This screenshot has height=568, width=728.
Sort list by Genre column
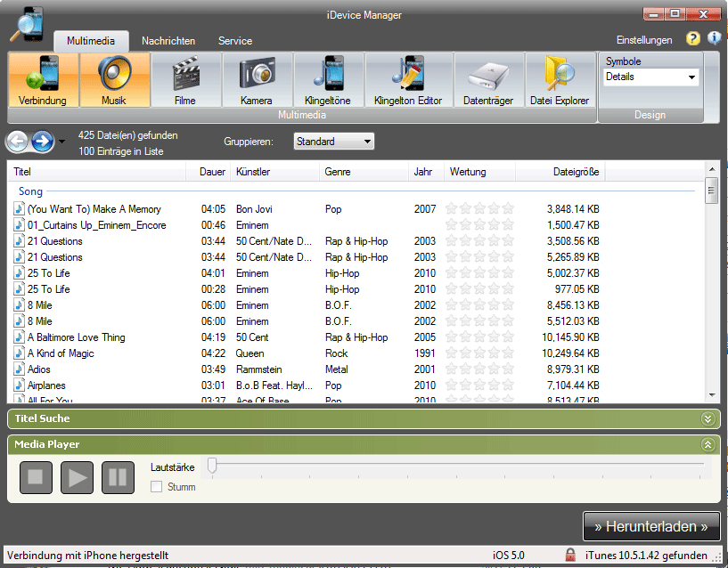coord(364,172)
